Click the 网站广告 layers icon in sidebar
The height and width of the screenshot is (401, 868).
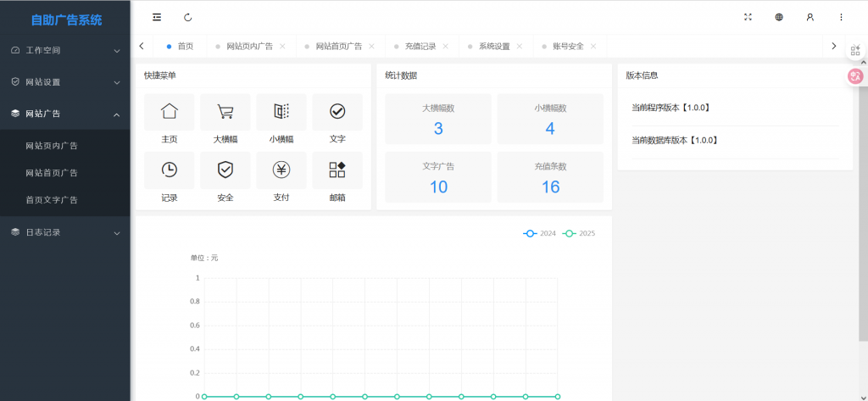click(x=15, y=114)
